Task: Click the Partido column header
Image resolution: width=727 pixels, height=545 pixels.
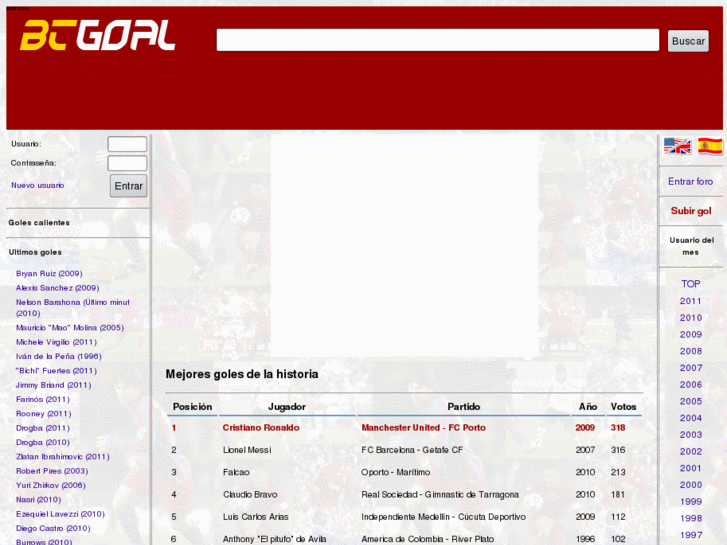Action: 464,407
